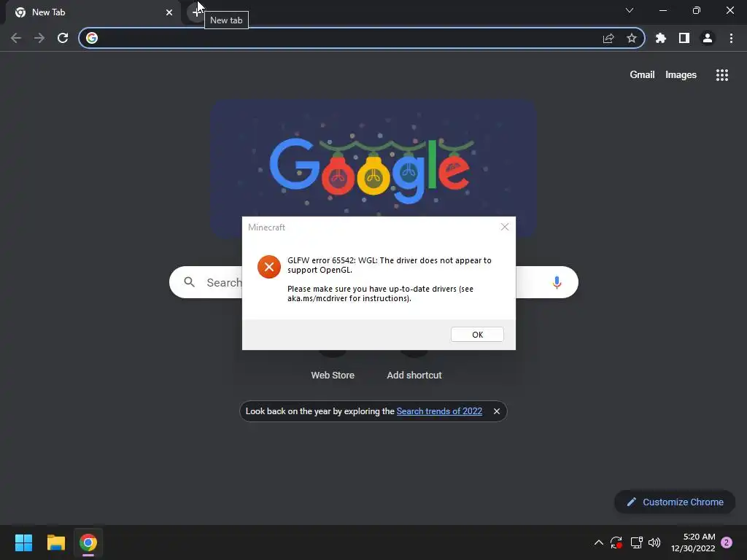Close the New Tab tab
Screen dimensions: 747x560
click(x=169, y=12)
